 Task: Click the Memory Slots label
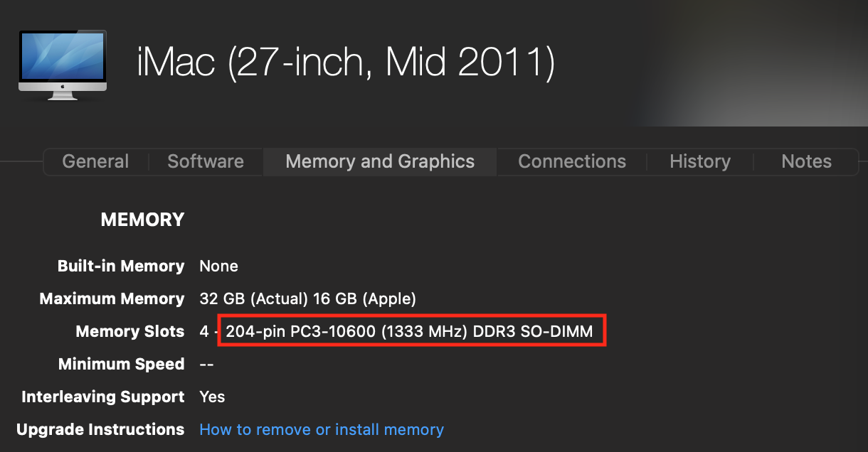(x=130, y=331)
